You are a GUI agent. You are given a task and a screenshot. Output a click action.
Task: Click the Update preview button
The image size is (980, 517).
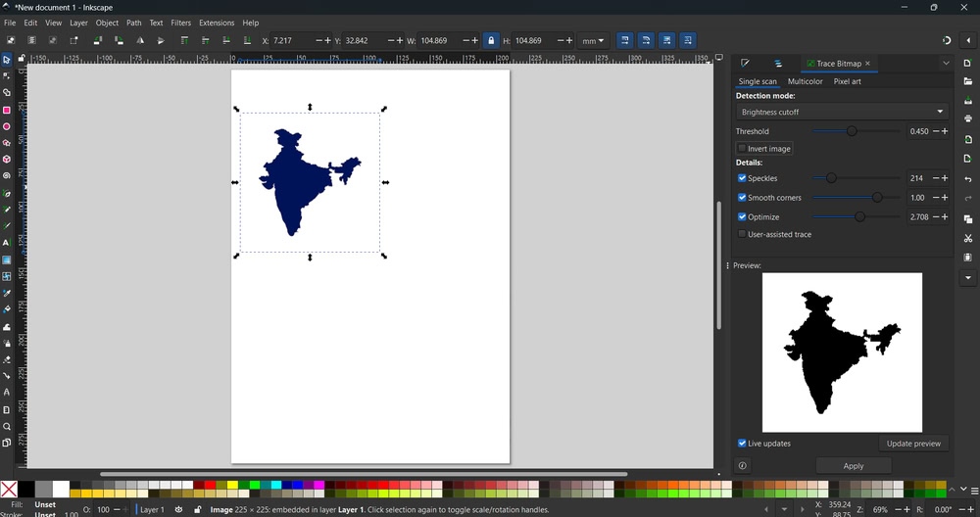913,444
